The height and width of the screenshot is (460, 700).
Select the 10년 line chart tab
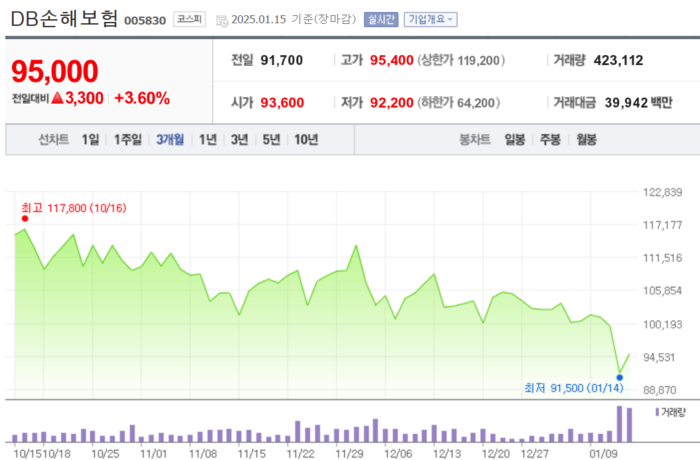click(306, 140)
